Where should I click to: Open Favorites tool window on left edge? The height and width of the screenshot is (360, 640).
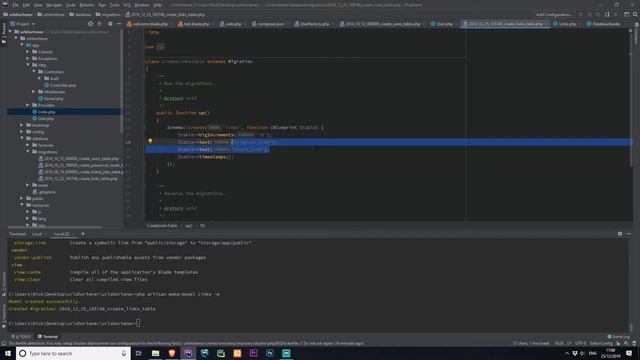click(4, 315)
